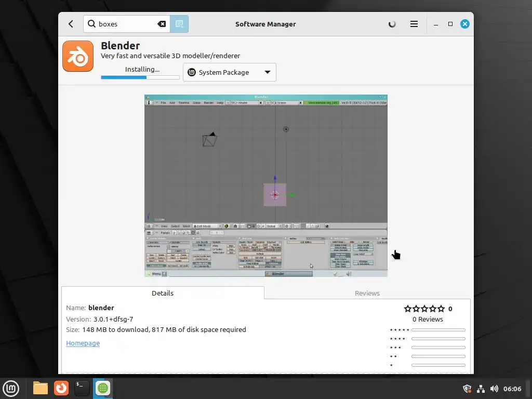Click the 'Very fast and versatile' description

[170, 56]
